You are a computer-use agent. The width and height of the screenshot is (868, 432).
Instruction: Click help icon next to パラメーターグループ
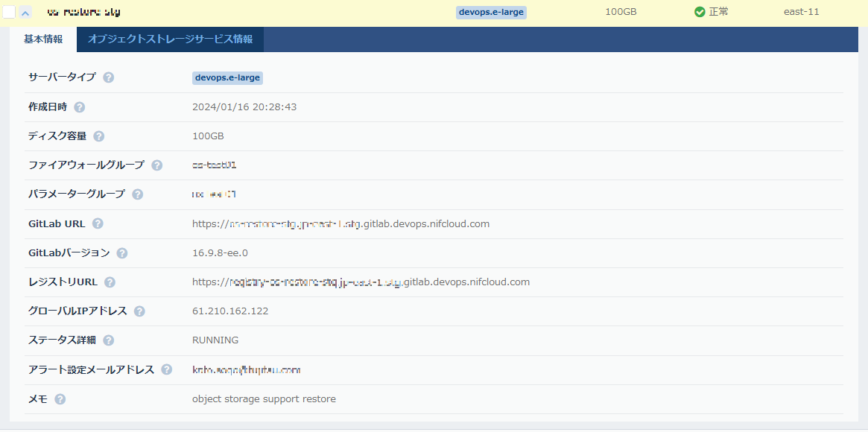(138, 194)
